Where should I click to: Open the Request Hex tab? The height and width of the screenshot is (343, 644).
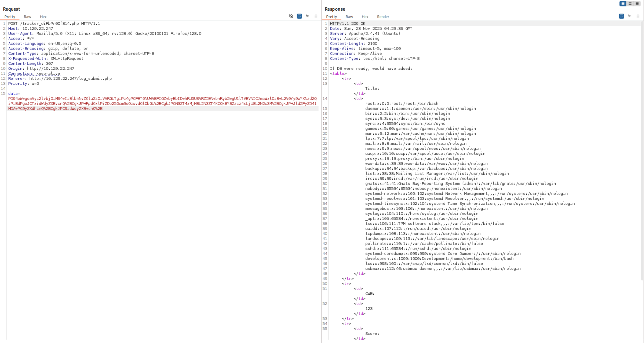click(43, 17)
